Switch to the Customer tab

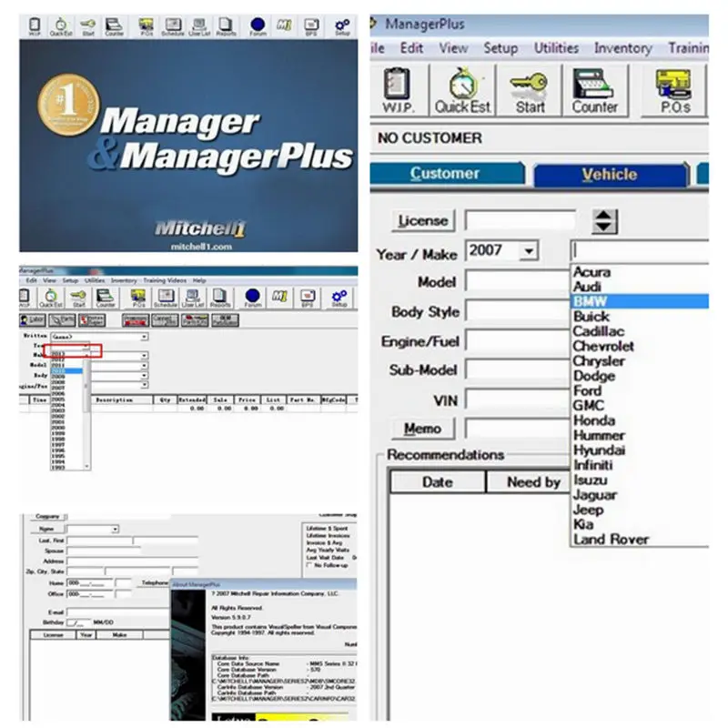click(447, 173)
